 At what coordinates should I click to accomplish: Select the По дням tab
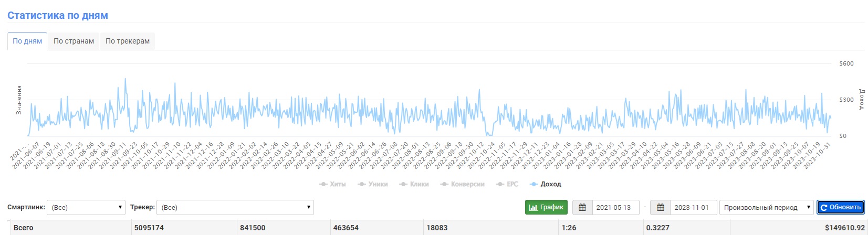pos(27,41)
